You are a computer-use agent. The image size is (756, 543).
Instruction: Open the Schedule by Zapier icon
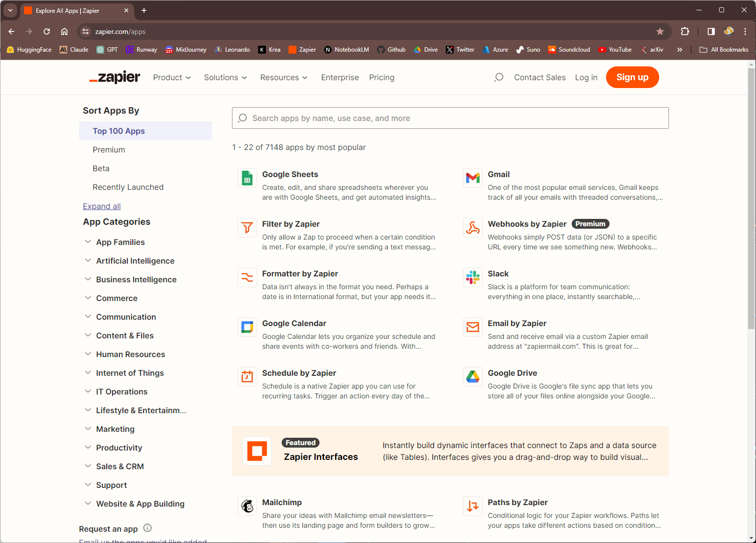coord(247,377)
